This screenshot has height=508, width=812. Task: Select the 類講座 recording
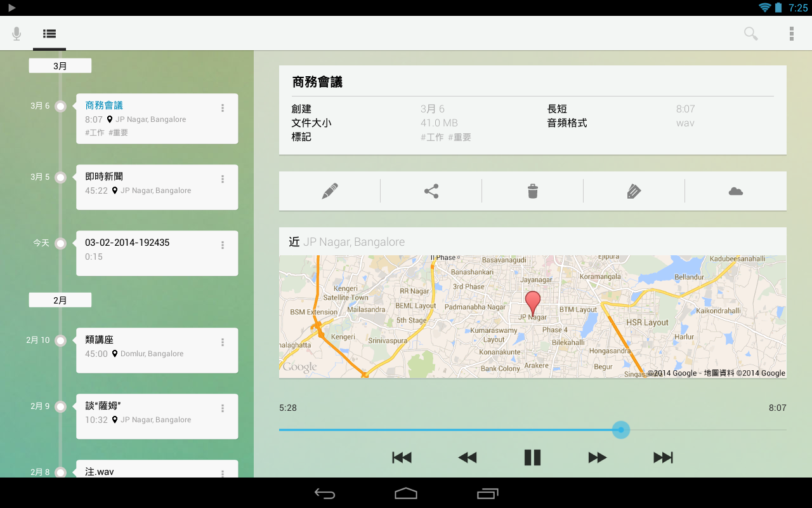[x=157, y=351]
